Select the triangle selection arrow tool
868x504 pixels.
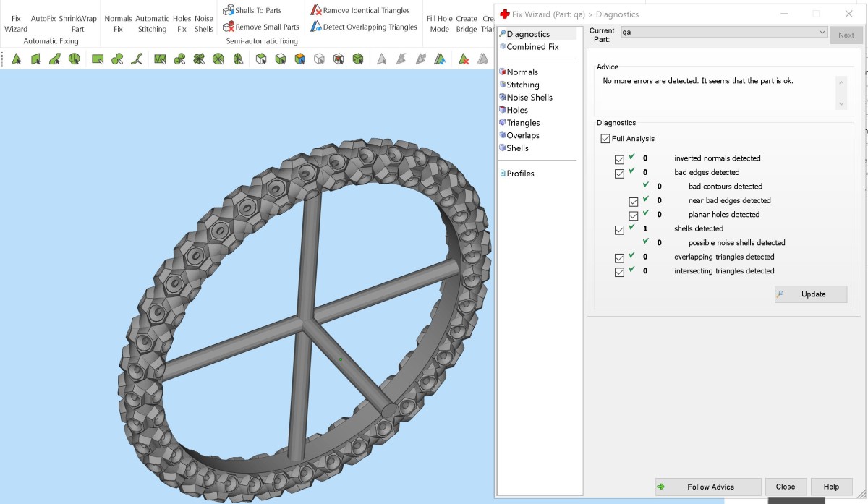16,59
